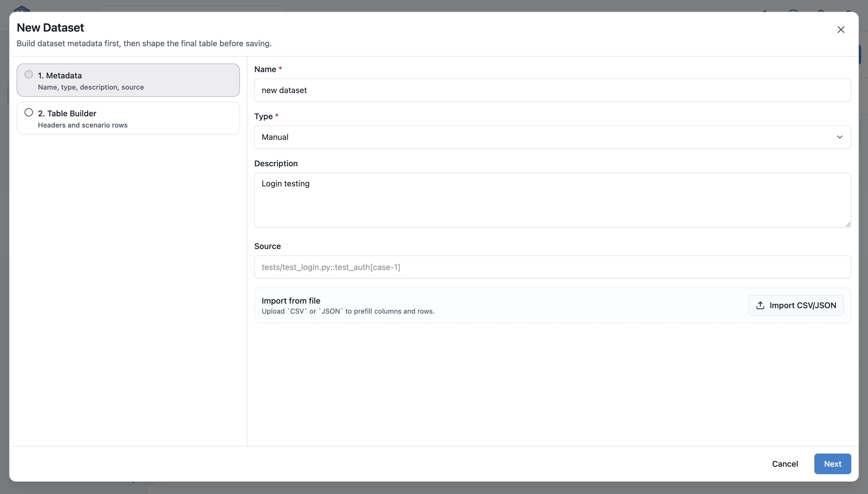The image size is (868, 494).
Task: Expand Type options via chevron arrow
Action: coord(840,137)
